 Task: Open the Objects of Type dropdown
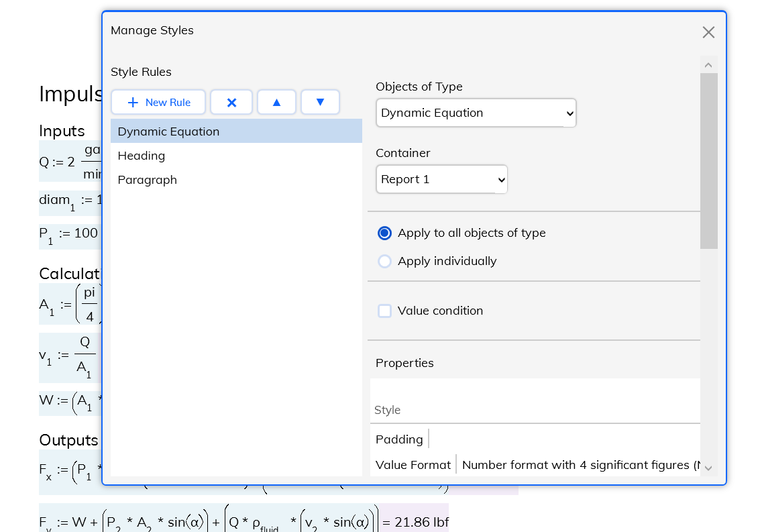pyautogui.click(x=476, y=113)
